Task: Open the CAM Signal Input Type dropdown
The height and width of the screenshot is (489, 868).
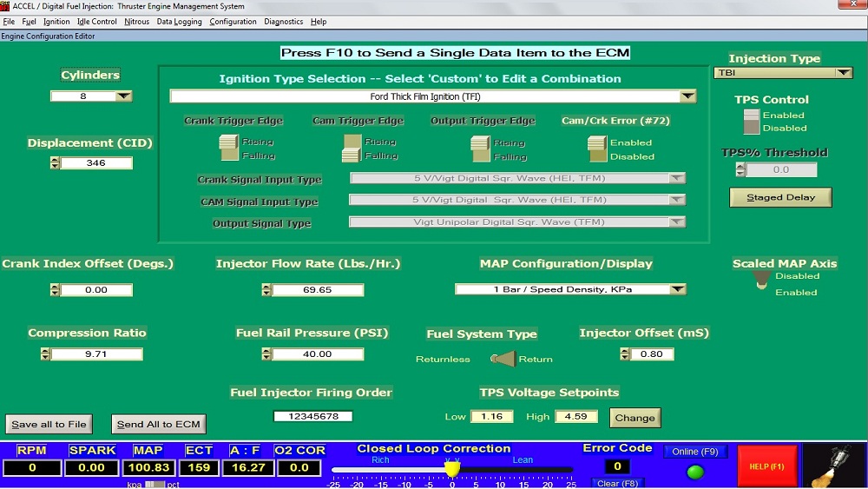Action: point(677,200)
